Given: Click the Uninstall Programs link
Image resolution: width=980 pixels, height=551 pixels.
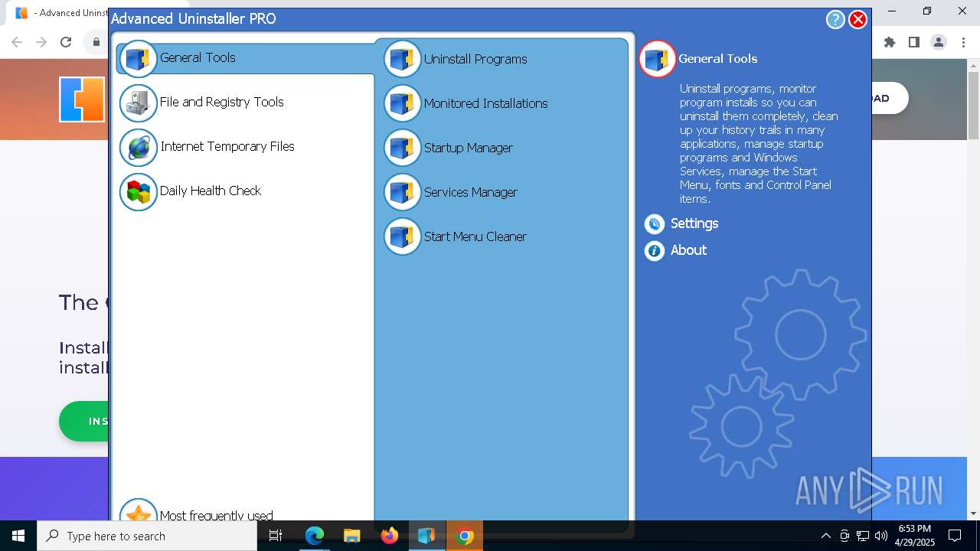Looking at the screenshot, I should pyautogui.click(x=475, y=59).
